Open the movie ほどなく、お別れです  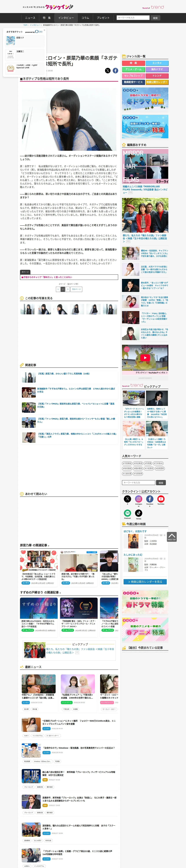click(135, 531)
